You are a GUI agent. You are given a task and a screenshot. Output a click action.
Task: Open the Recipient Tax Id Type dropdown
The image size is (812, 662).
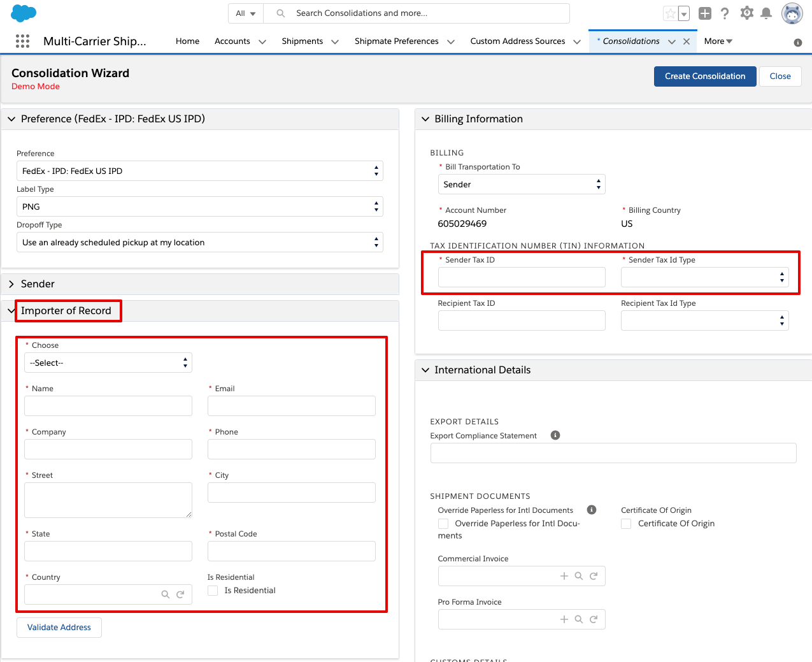point(705,320)
